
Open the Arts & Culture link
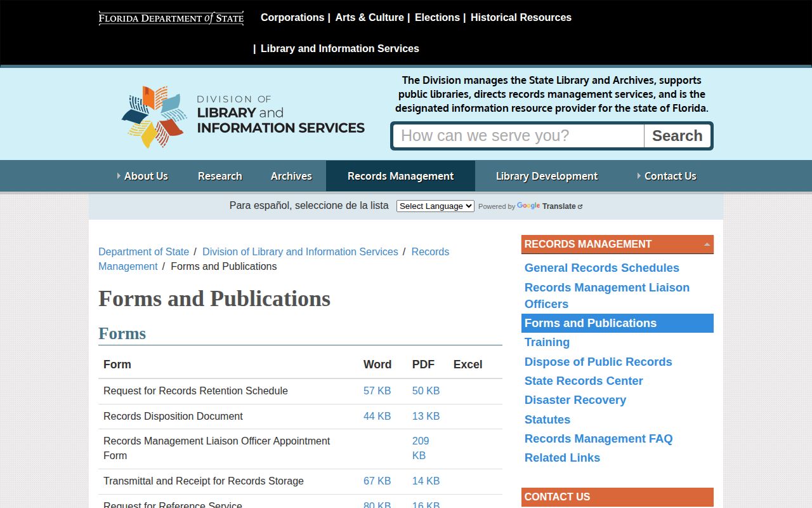[x=369, y=18]
